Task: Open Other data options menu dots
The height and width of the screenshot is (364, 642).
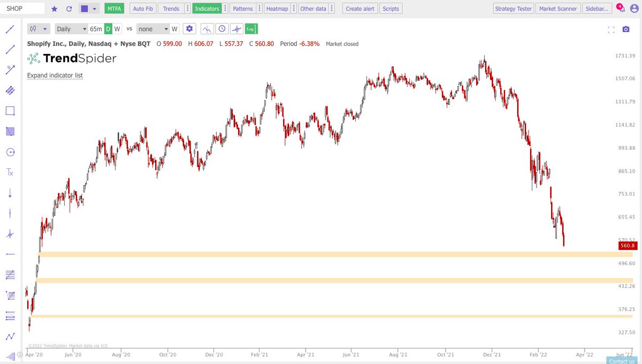Action: click(x=332, y=9)
